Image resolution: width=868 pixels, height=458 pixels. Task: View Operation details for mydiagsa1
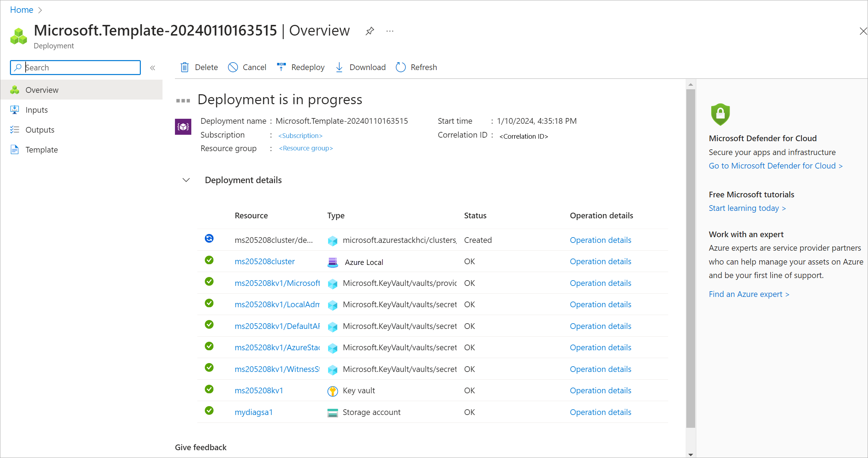tap(600, 412)
